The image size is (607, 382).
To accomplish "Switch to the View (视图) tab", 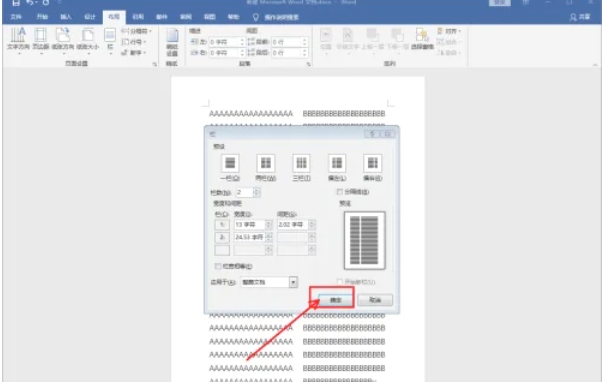I will coord(209,17).
